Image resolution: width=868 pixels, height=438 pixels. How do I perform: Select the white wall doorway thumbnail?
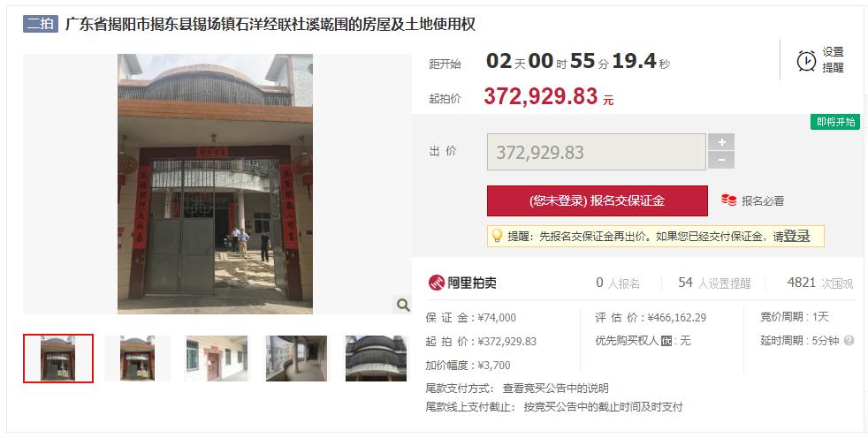tap(217, 359)
